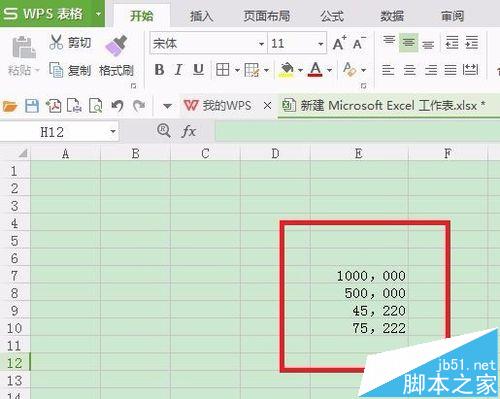Click the redo arrow icon
Image resolution: width=500 pixels, height=399 pixels.
click(139, 106)
